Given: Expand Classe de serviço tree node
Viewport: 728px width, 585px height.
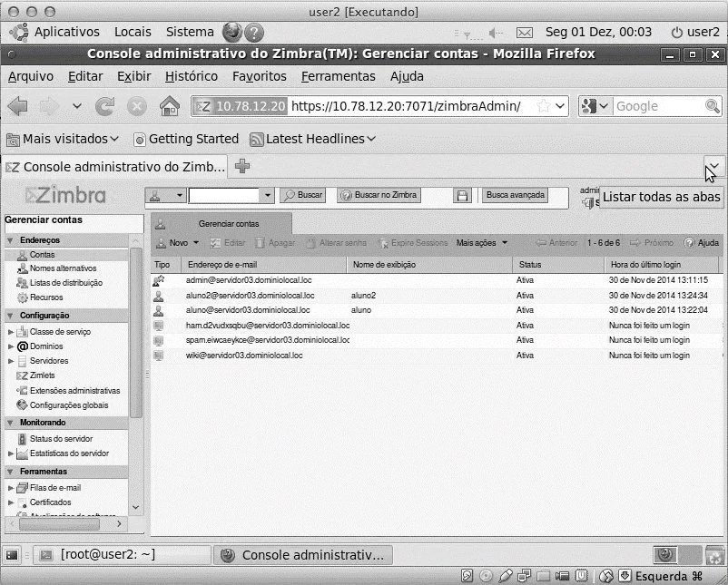Looking at the screenshot, I should 11,332.
